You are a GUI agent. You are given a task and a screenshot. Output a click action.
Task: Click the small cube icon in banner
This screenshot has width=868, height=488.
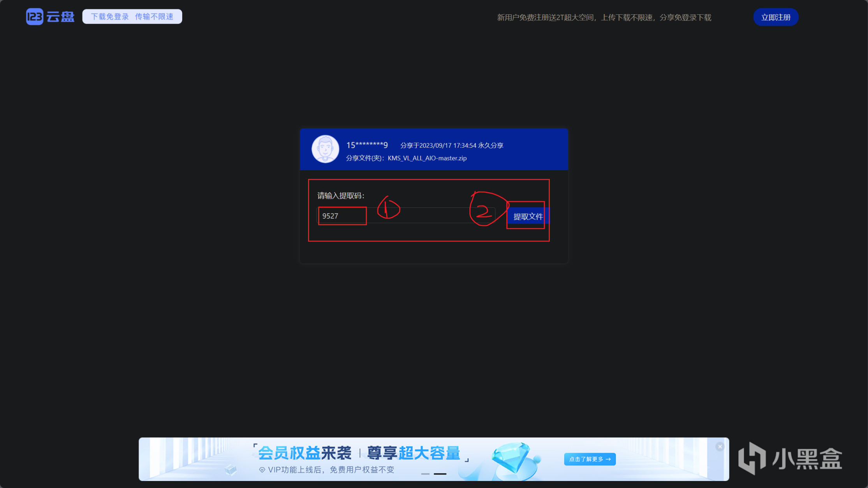[231, 470]
